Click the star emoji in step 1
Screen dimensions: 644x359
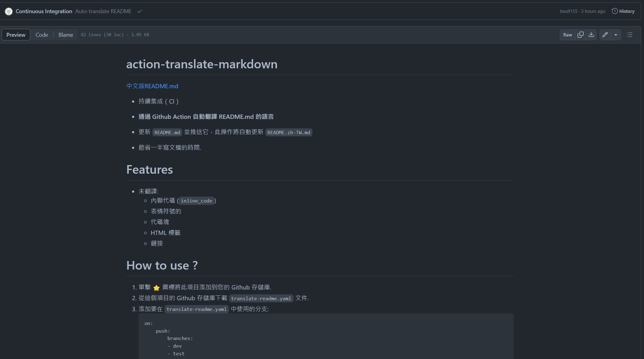(157, 288)
